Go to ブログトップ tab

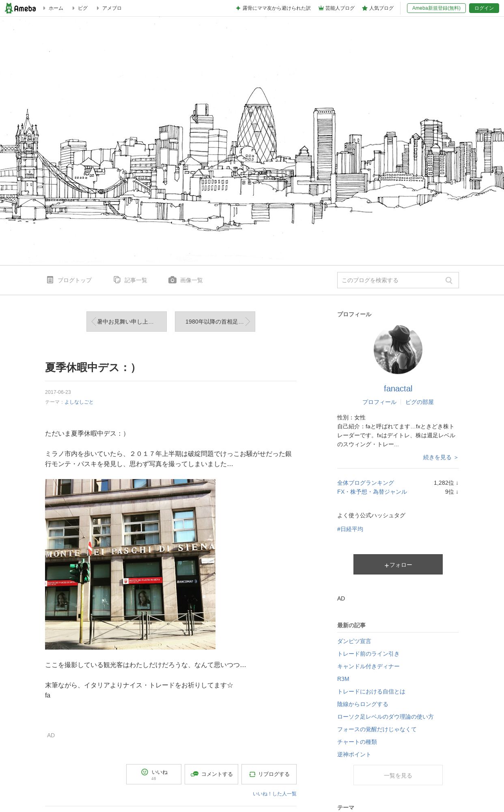tap(69, 280)
